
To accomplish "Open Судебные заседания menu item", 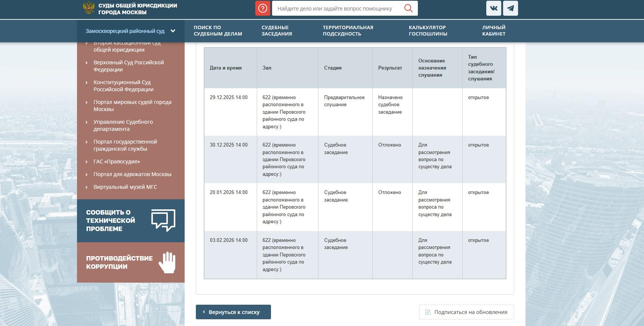I will click(x=277, y=31).
